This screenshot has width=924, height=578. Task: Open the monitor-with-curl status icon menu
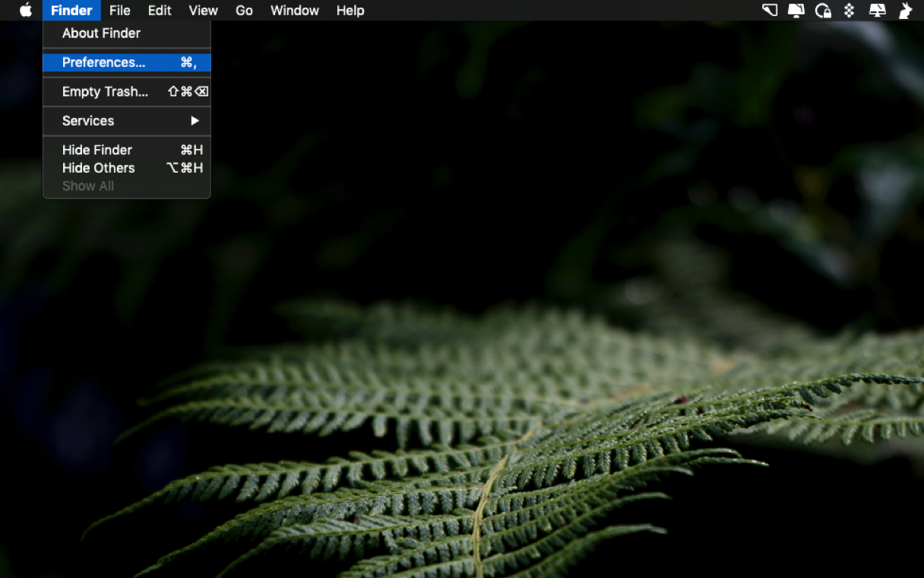pos(796,11)
